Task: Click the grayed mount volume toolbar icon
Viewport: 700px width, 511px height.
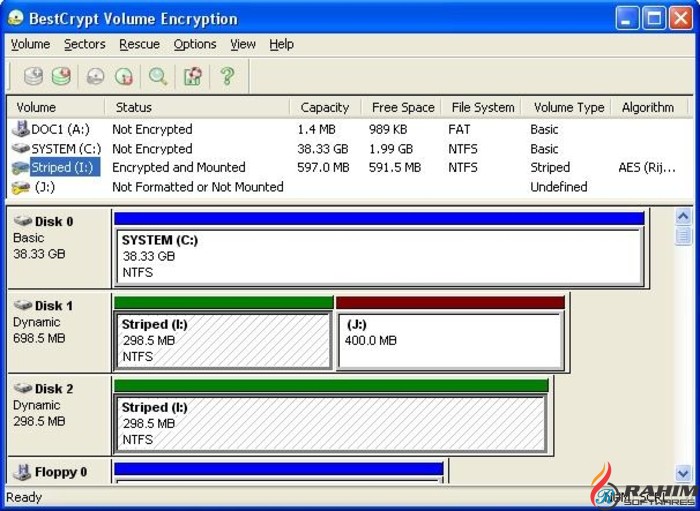Action: (95, 76)
